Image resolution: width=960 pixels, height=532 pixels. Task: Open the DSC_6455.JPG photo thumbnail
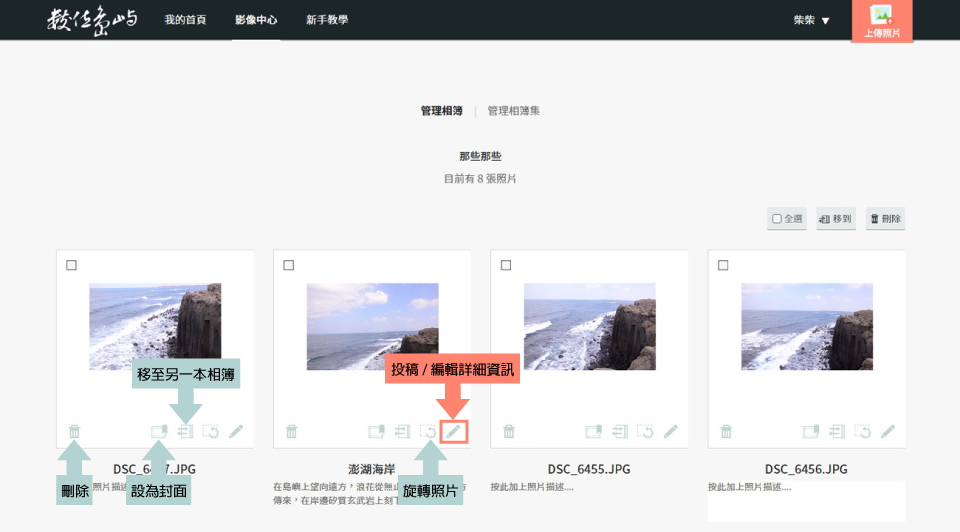pos(589,327)
